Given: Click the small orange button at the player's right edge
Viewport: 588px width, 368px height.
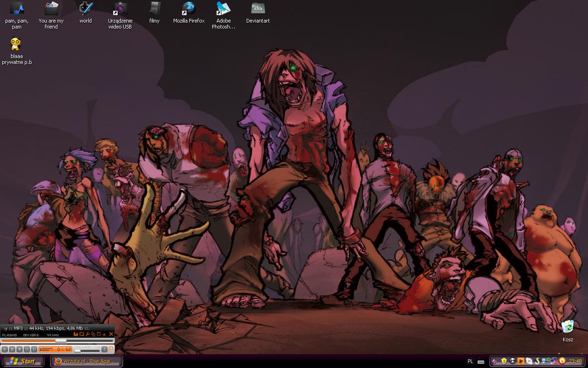Looking at the screenshot, I should pyautogui.click(x=111, y=349).
